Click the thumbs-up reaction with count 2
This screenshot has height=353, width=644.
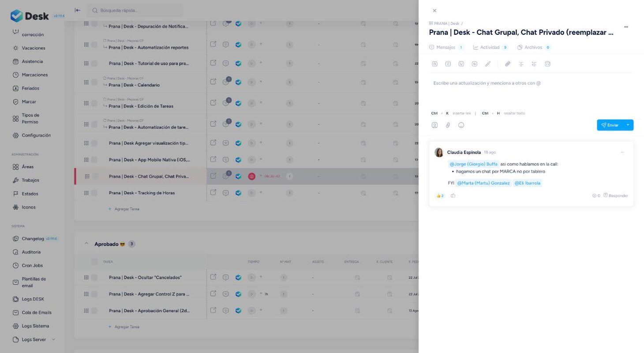440,195
